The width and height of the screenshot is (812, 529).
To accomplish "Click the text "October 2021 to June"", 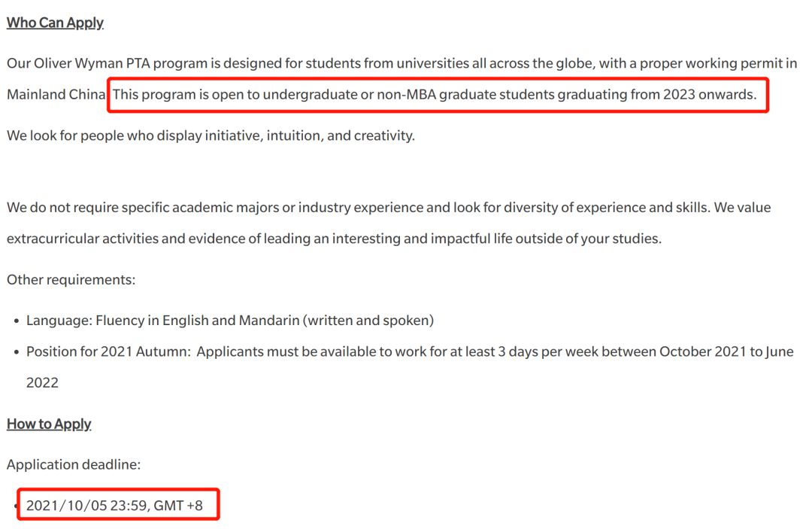I will [726, 351].
